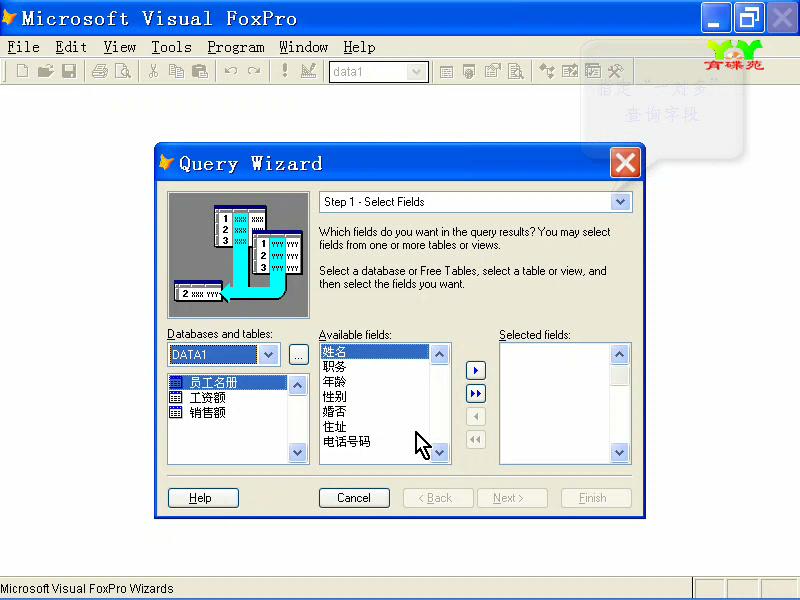Click the New file toolbar icon
Viewport: 800px width, 600px height.
click(22, 71)
